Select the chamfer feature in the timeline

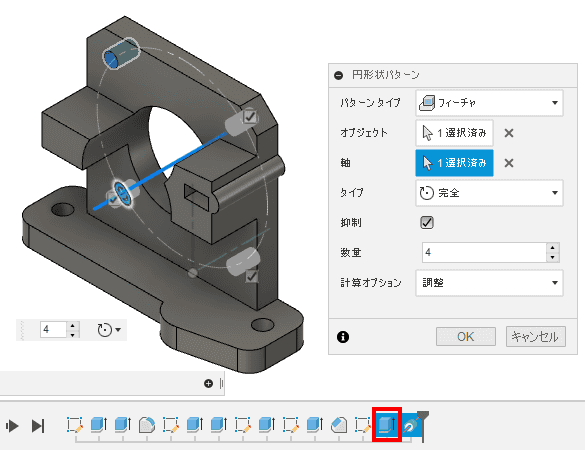(x=339, y=425)
